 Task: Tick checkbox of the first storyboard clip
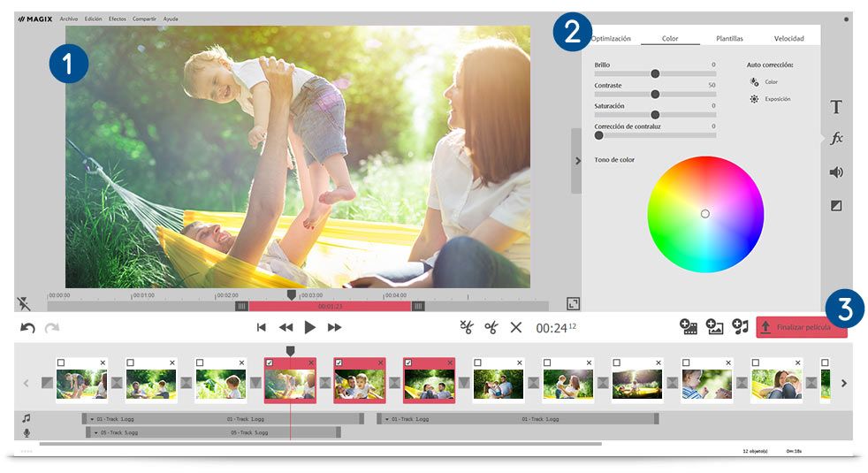[x=61, y=362]
